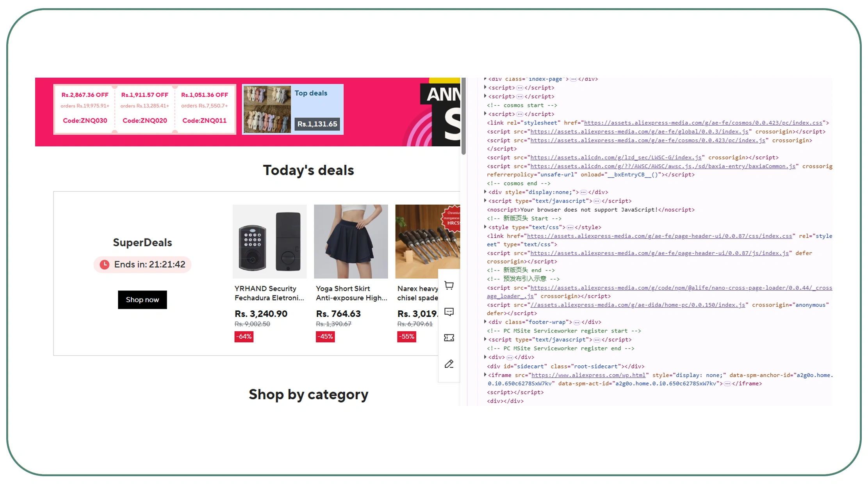Viewport: 868px width, 484px height.
Task: Click the ellipsis inside the index-page div
Action: [574, 79]
